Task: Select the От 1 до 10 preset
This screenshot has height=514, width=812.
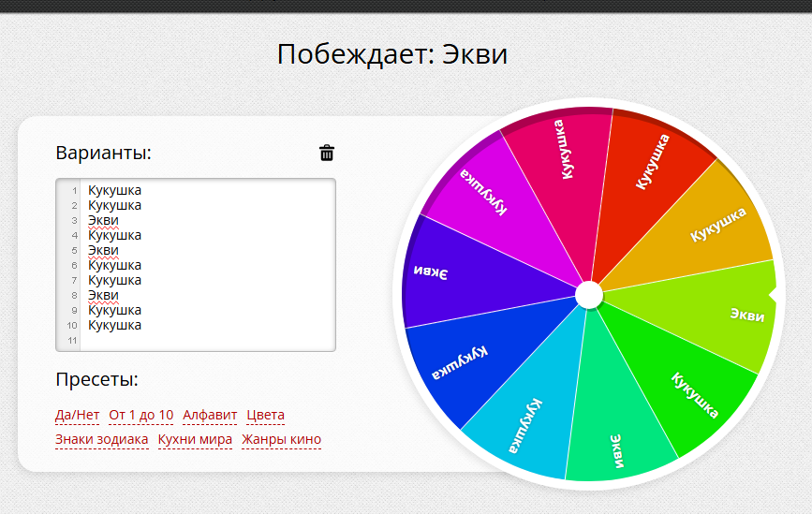Action: pos(140,415)
